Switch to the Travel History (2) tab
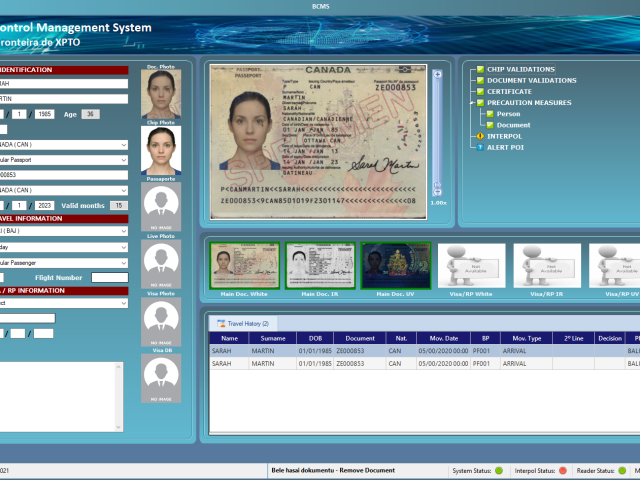This screenshot has height=480, width=640. pyautogui.click(x=243, y=324)
